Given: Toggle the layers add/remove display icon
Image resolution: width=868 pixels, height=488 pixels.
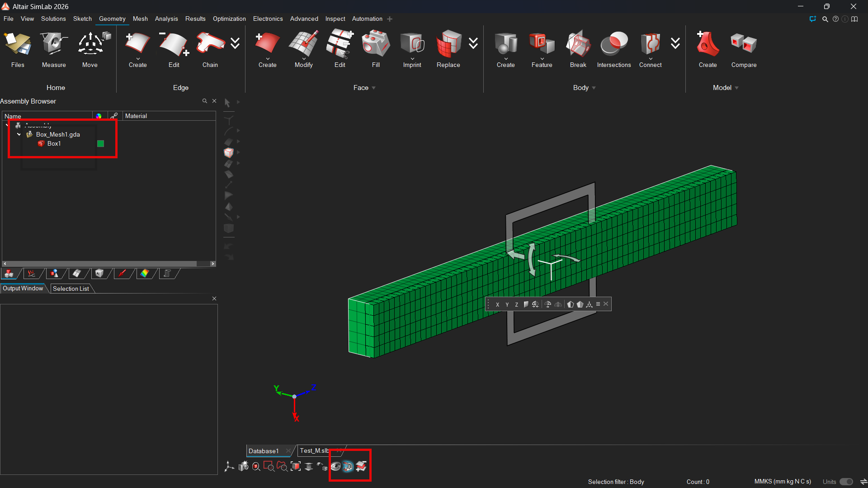Looking at the screenshot, I should click(x=361, y=466).
